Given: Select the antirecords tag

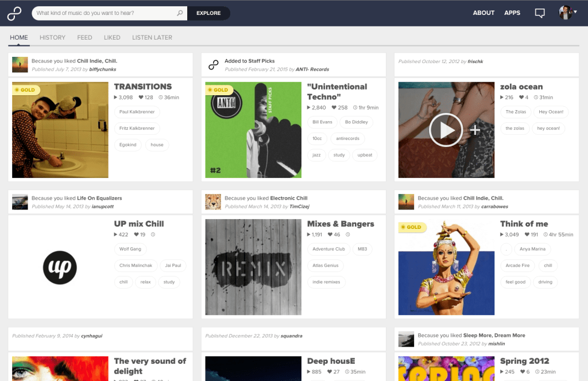Looking at the screenshot, I should click(x=347, y=138).
